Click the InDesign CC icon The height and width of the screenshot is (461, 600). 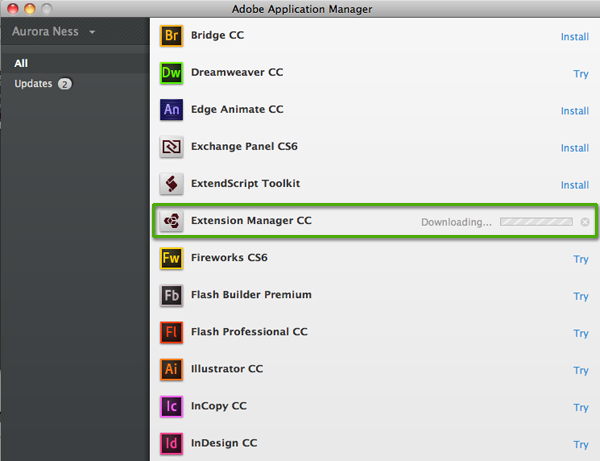coord(171,444)
